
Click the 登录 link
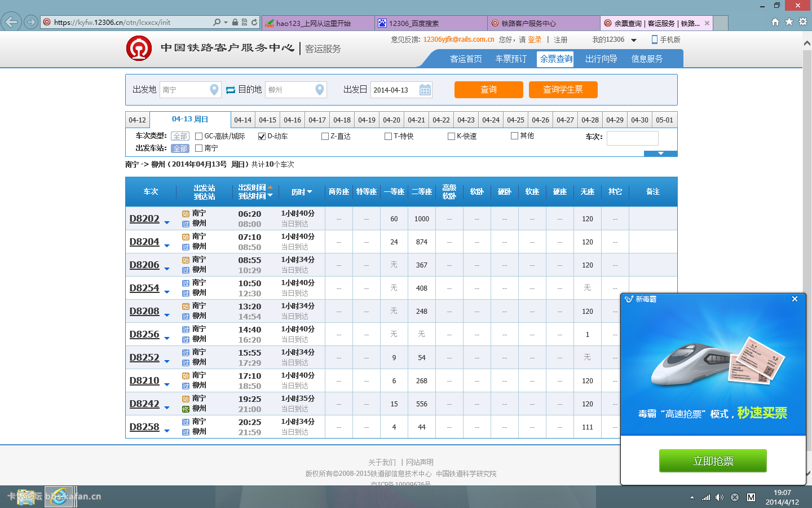tap(535, 40)
